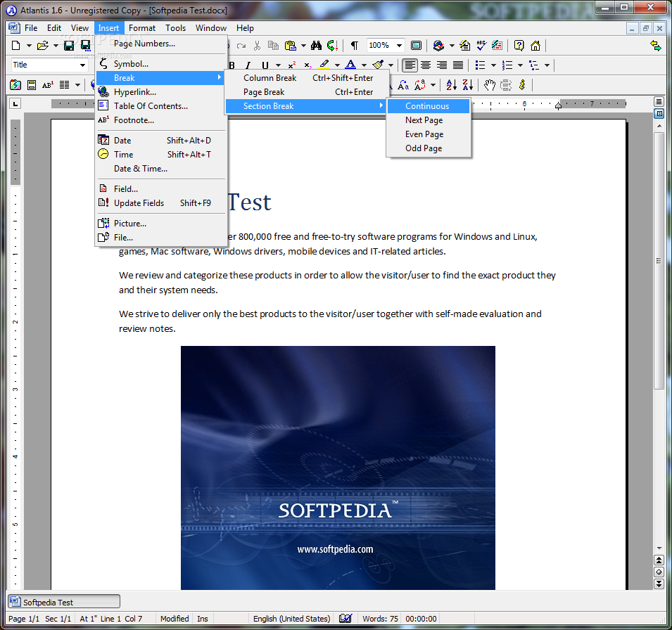The image size is (672, 630).
Task: Click the Save floppy disk icon
Action: tap(69, 46)
